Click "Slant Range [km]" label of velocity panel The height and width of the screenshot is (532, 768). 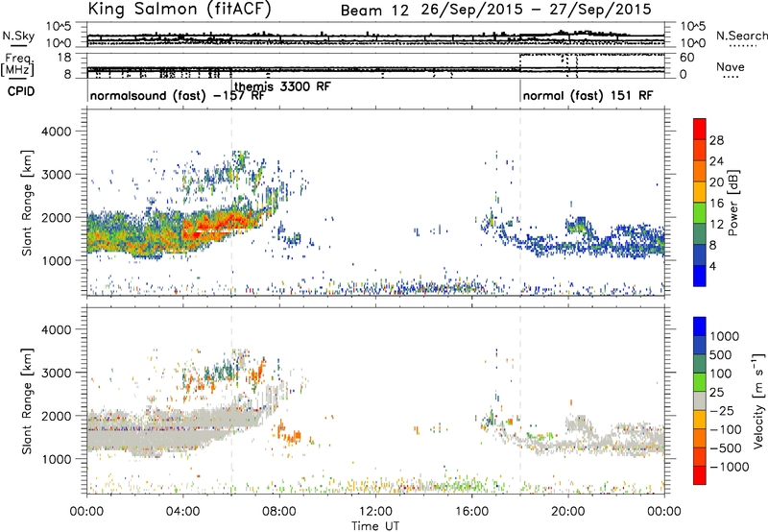tap(27, 400)
